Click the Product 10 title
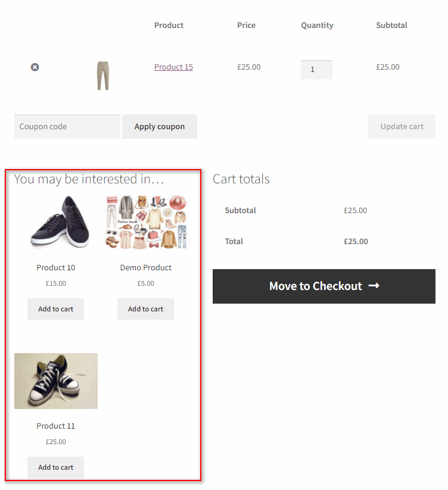The width and height of the screenshot is (448, 490). [x=56, y=268]
